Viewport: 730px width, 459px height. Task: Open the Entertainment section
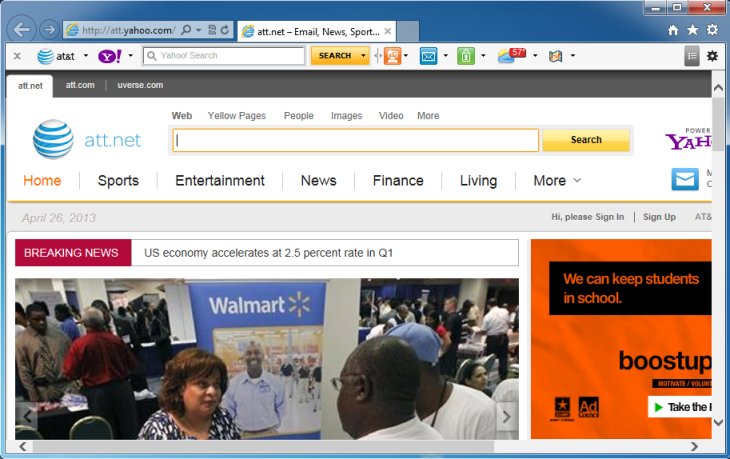coord(220,180)
